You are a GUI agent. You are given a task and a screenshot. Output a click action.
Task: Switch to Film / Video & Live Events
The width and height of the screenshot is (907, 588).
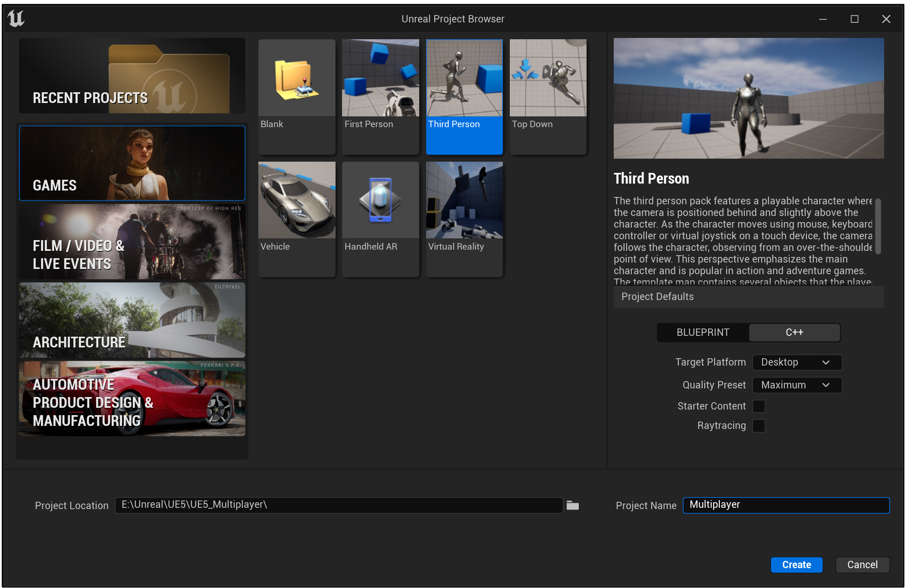tap(132, 241)
